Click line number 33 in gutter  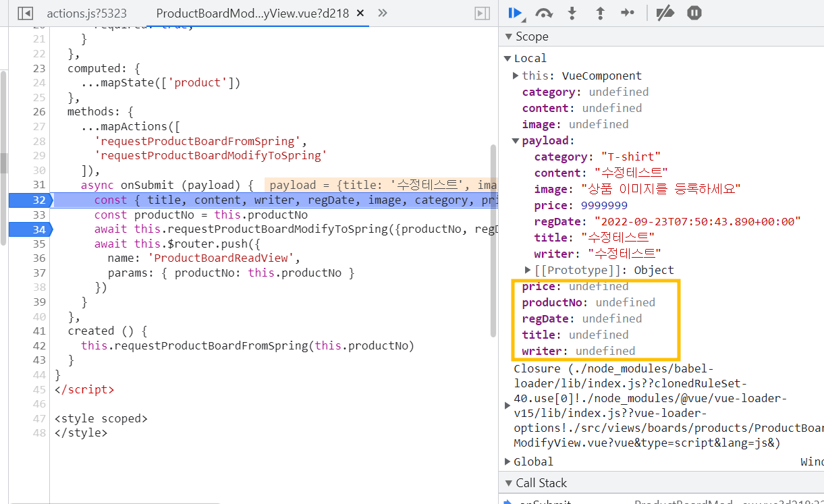tap(38, 215)
